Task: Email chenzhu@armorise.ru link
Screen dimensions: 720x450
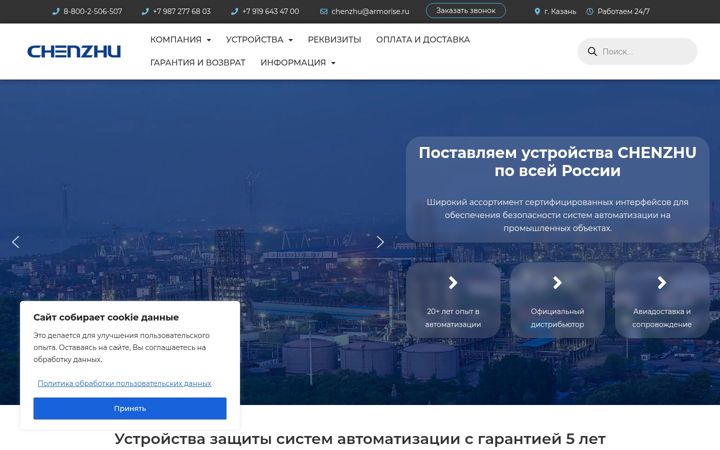Action: 370,11
